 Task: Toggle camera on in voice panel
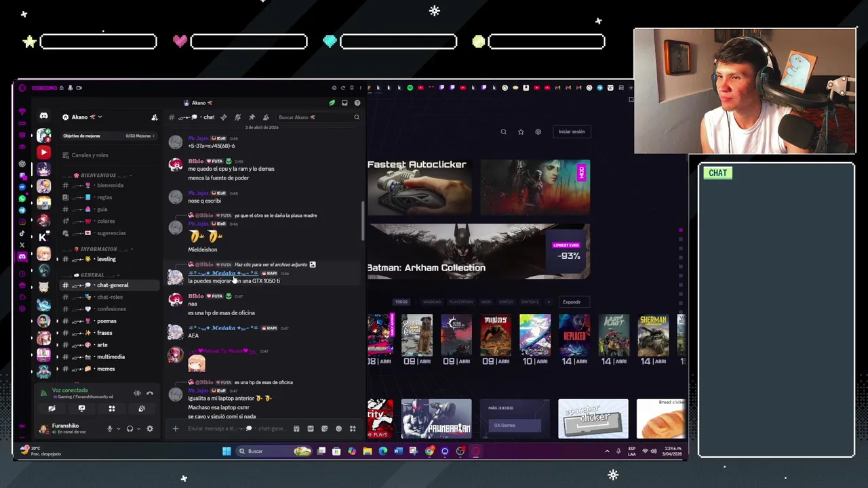pyautogui.click(x=52, y=409)
